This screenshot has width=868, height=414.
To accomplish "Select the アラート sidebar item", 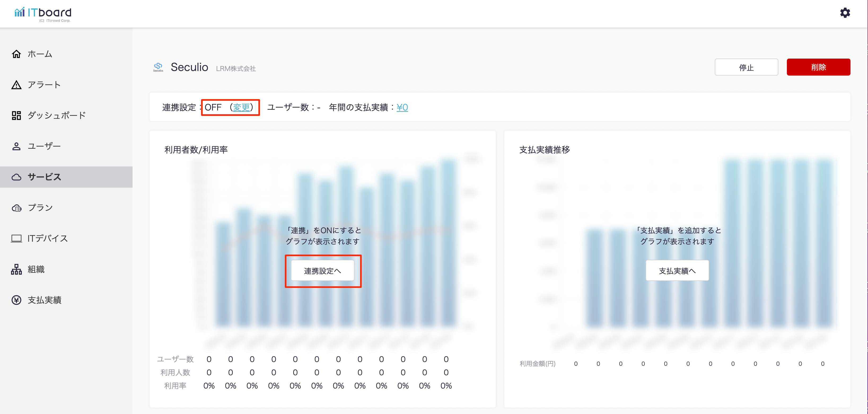I will tap(44, 85).
